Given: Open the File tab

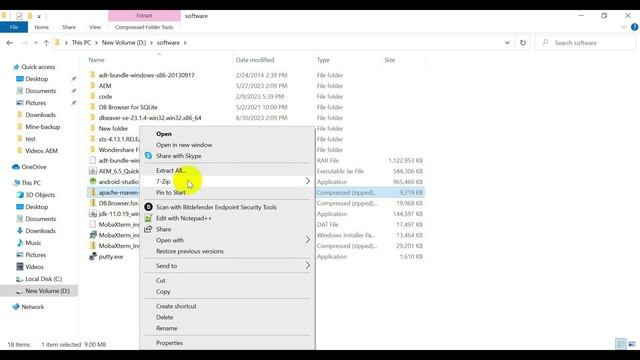Looking at the screenshot, I should 14,27.
